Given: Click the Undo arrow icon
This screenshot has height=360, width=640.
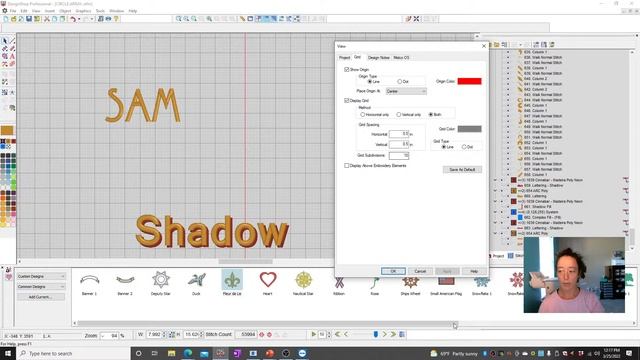Looking at the screenshot, I should (73, 19).
